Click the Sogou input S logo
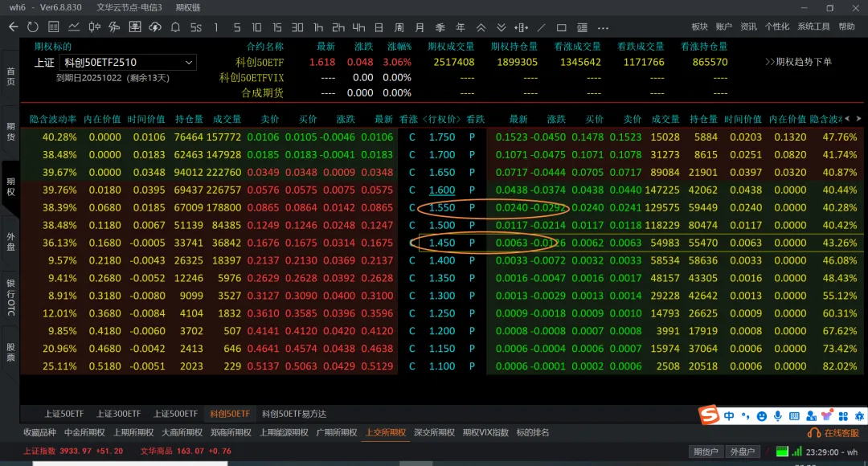The width and height of the screenshot is (868, 466). click(709, 415)
